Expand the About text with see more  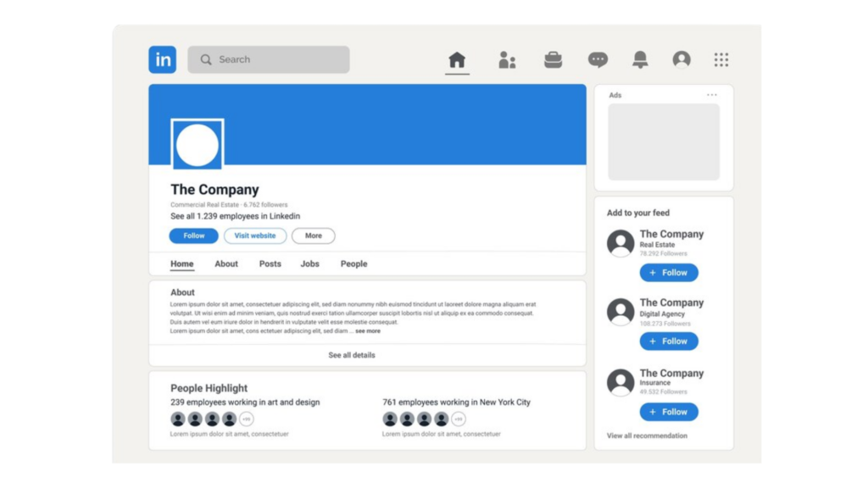point(368,330)
